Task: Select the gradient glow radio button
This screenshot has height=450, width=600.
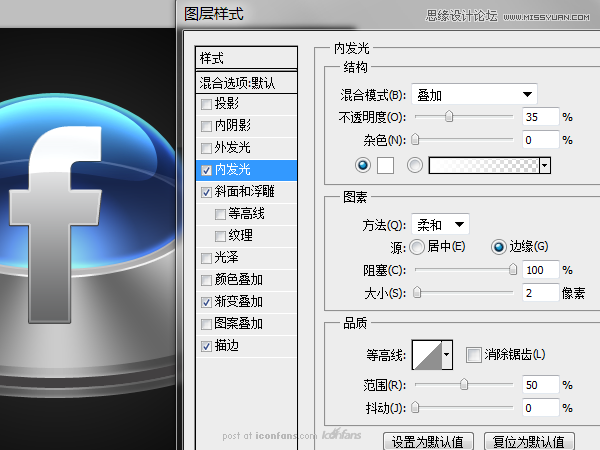Action: point(415,165)
